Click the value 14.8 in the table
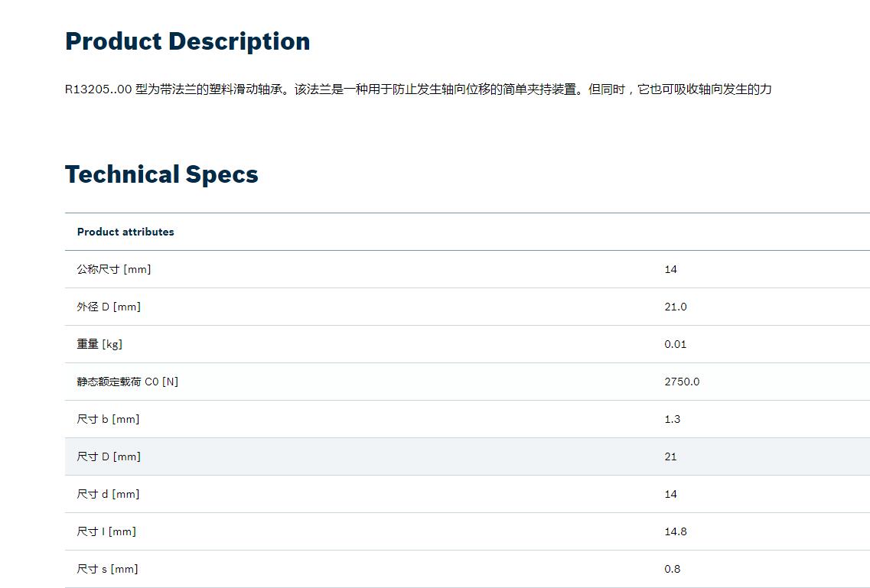The image size is (870, 588). click(x=675, y=531)
